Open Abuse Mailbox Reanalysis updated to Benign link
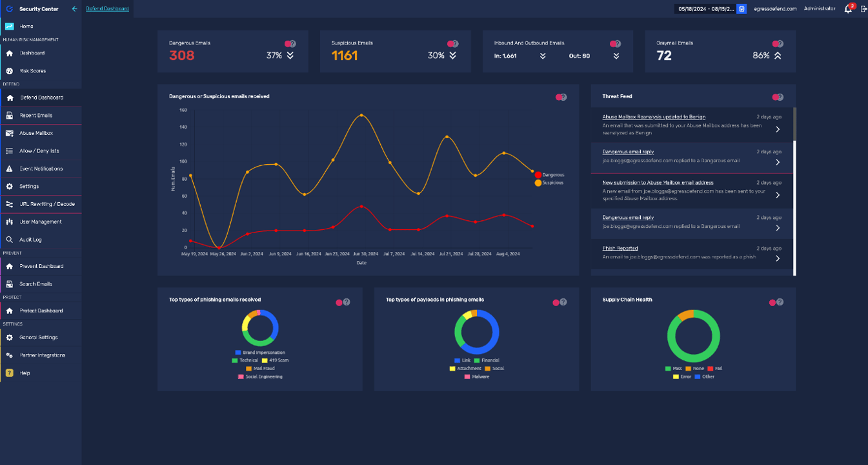The image size is (868, 465). [x=654, y=117]
